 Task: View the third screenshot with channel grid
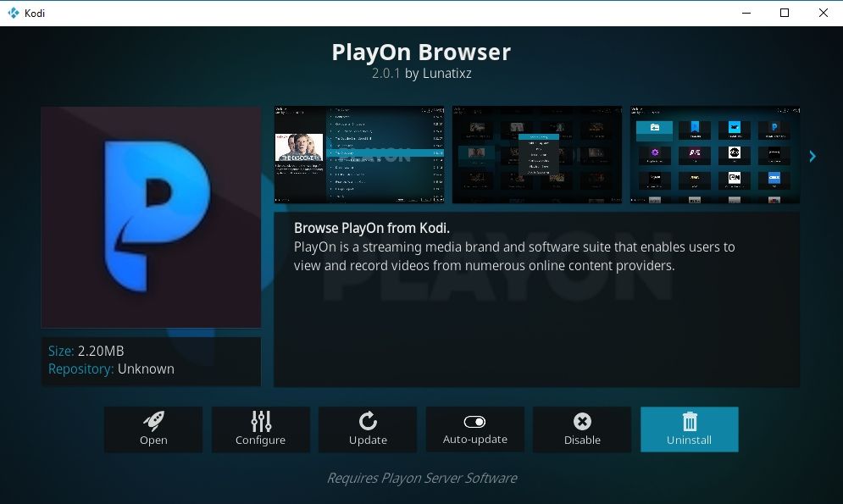(x=715, y=154)
